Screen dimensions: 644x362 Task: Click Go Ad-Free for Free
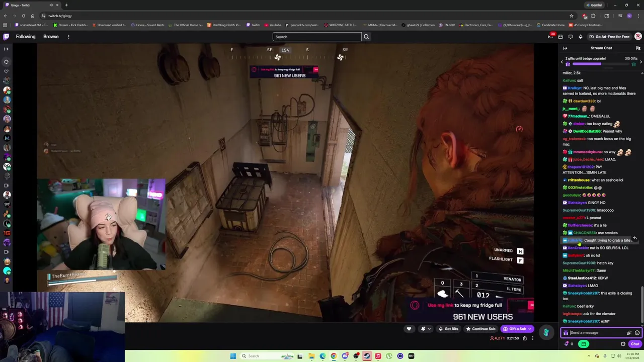point(609,37)
